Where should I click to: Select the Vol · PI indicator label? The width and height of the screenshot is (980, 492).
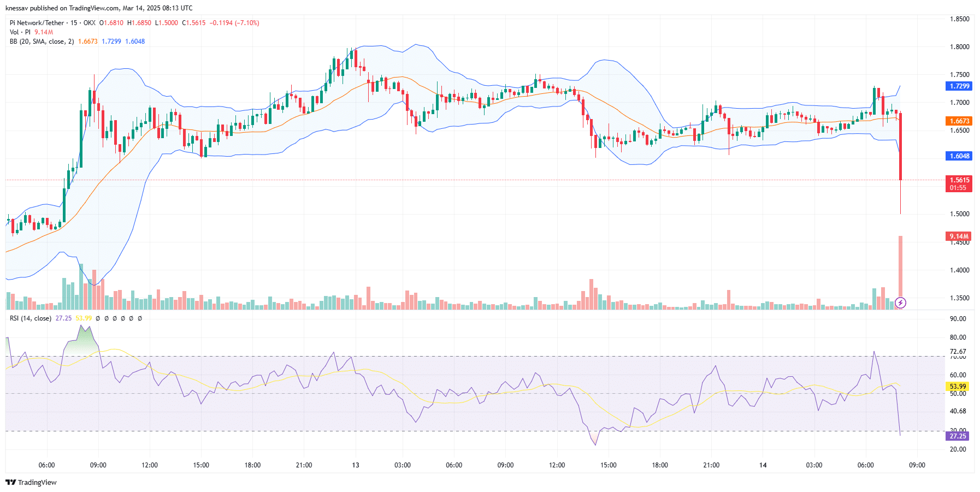pos(20,32)
